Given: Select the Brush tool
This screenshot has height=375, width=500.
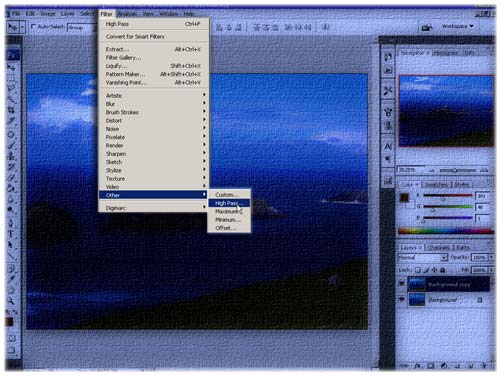Looking at the screenshot, I should coord(12,145).
